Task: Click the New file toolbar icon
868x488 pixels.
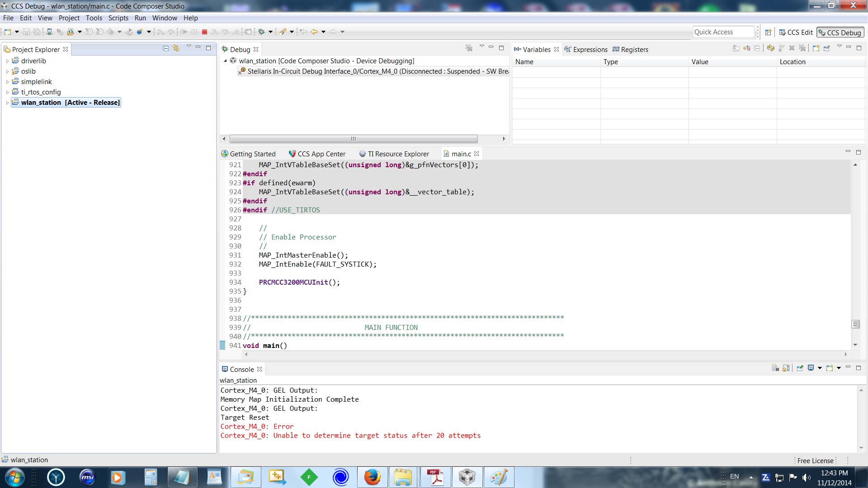Action: point(8,32)
